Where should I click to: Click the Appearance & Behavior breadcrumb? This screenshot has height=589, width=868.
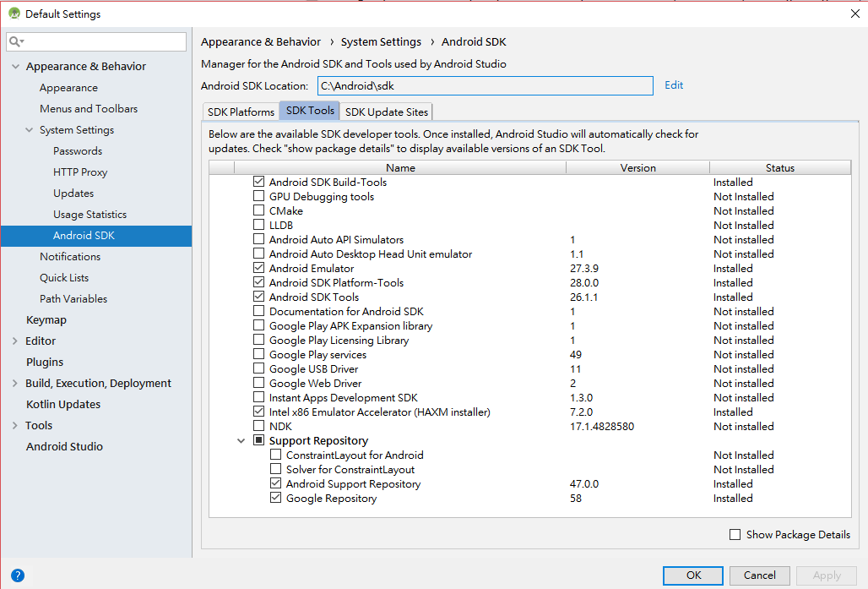(261, 42)
